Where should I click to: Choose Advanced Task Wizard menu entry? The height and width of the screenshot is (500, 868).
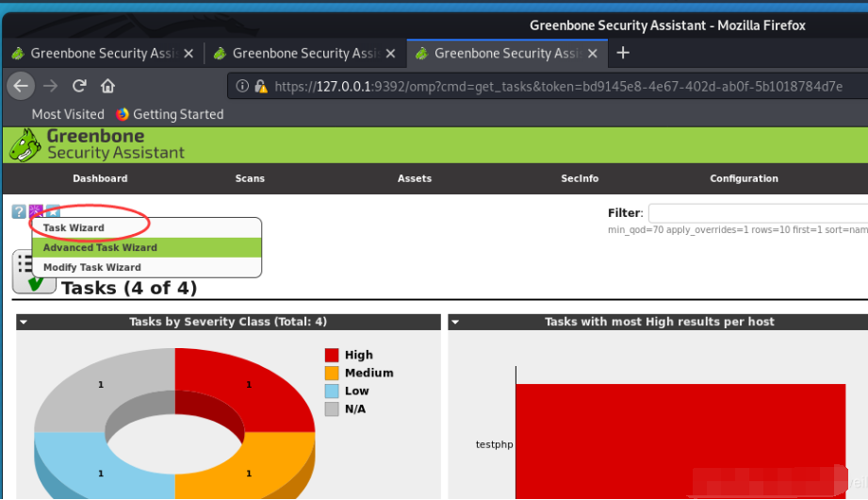point(147,247)
